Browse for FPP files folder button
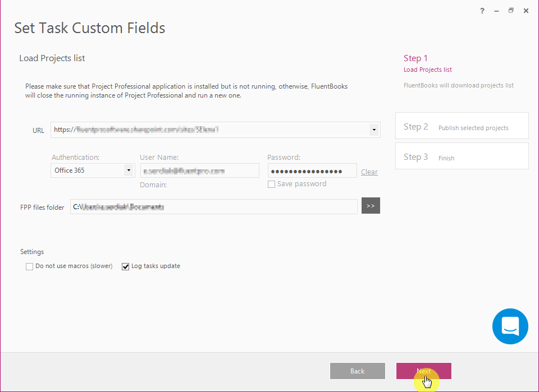The image size is (539, 392). point(371,206)
